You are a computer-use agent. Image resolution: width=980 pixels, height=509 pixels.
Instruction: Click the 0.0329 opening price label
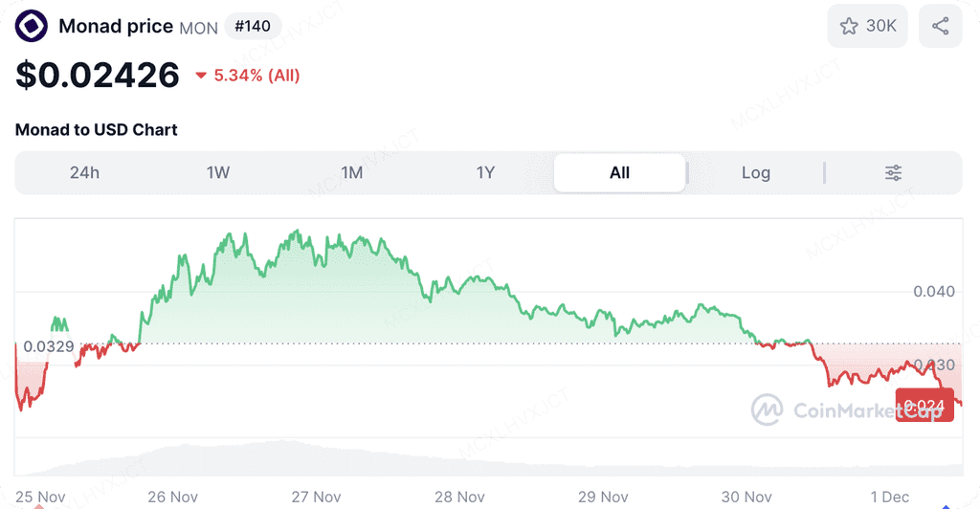click(49, 346)
